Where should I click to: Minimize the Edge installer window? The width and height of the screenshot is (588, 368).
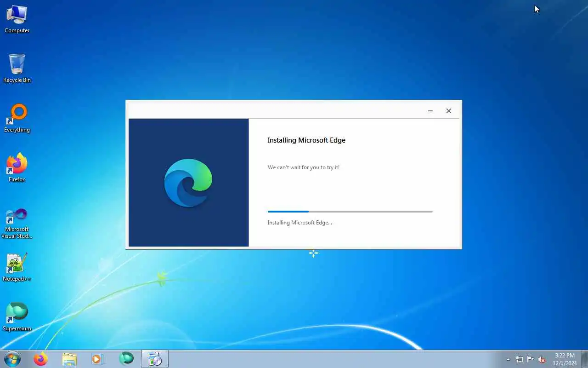coord(430,111)
